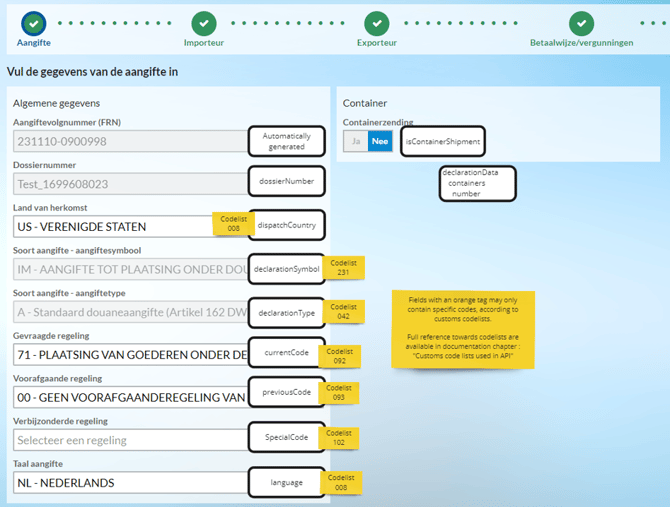Go to the Exporteur step label

(376, 43)
